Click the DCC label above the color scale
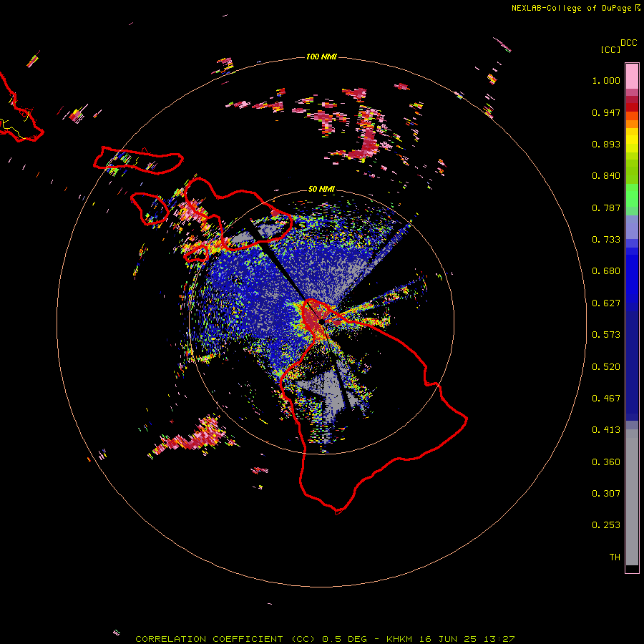Screen dimensions: 644x644 pos(628,43)
